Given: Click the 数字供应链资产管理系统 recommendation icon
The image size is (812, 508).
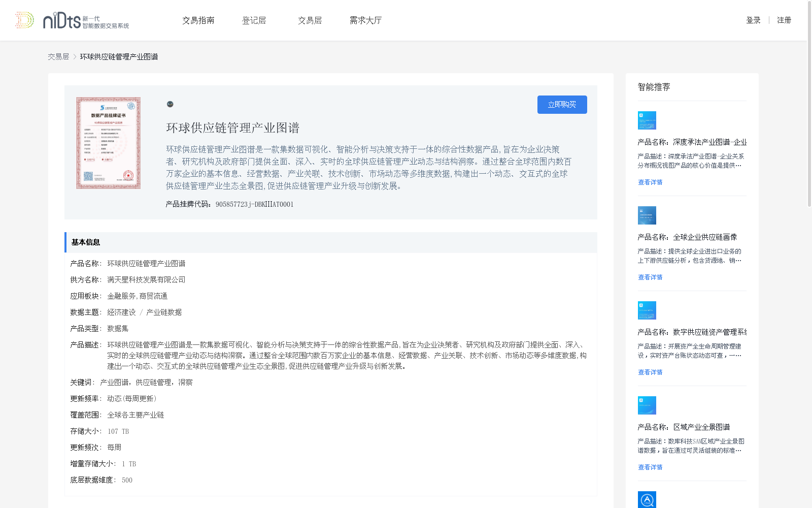Looking at the screenshot, I should tap(647, 310).
